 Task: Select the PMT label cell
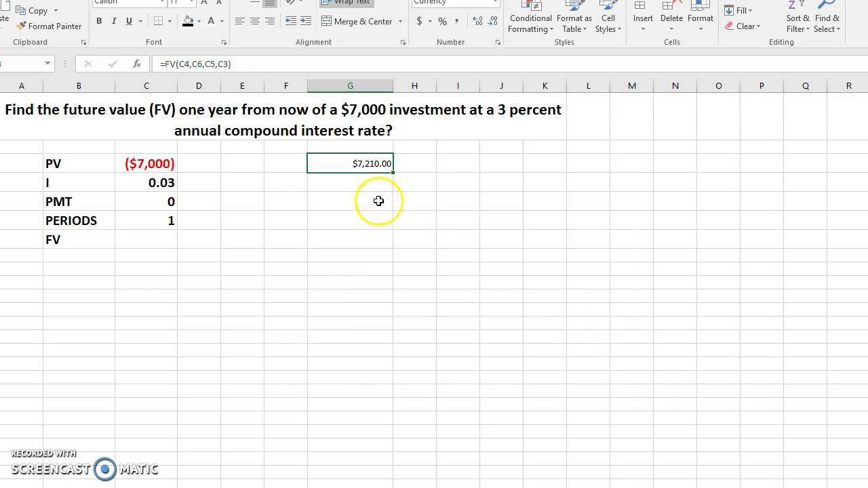click(79, 201)
